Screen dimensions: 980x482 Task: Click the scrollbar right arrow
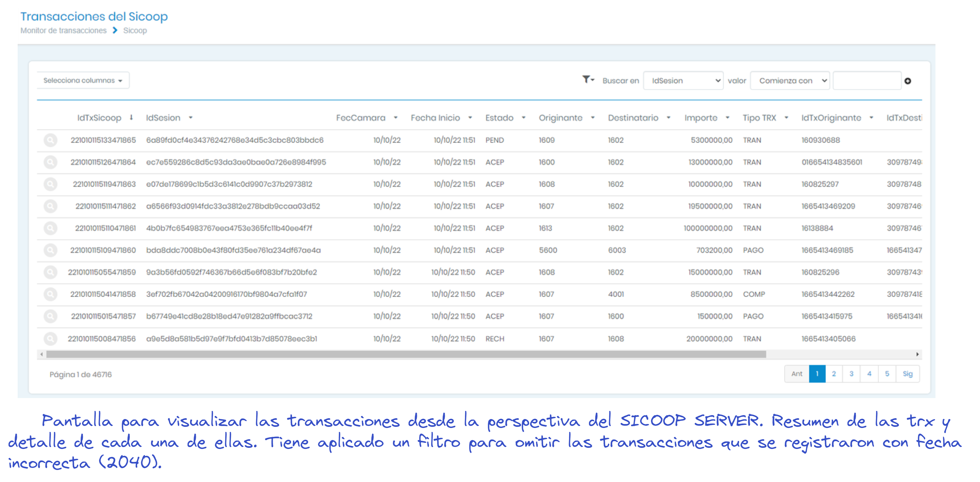point(918,354)
